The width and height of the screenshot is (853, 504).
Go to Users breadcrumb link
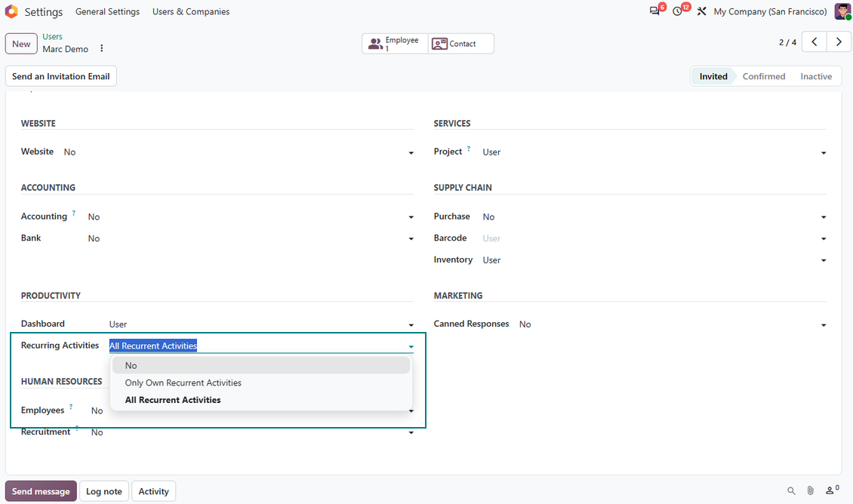click(52, 36)
